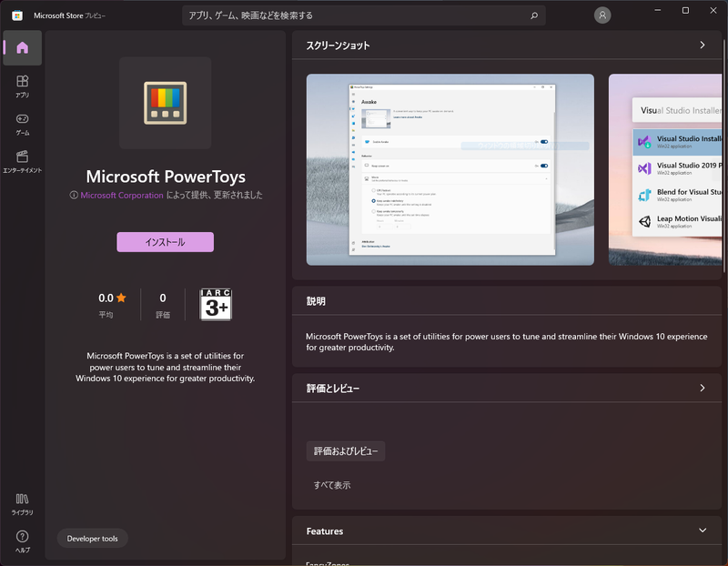The height and width of the screenshot is (566, 728).
Task: Click the orange average rating star
Action: (x=122, y=296)
